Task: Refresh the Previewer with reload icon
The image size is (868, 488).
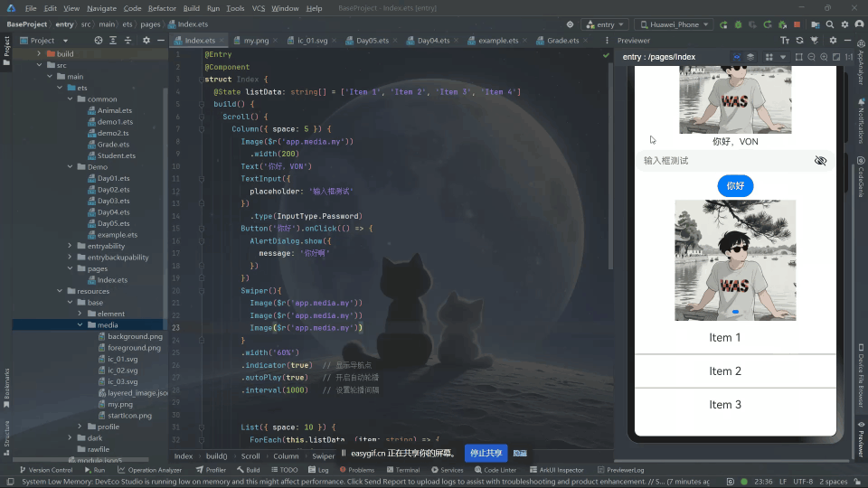Action: (799, 41)
